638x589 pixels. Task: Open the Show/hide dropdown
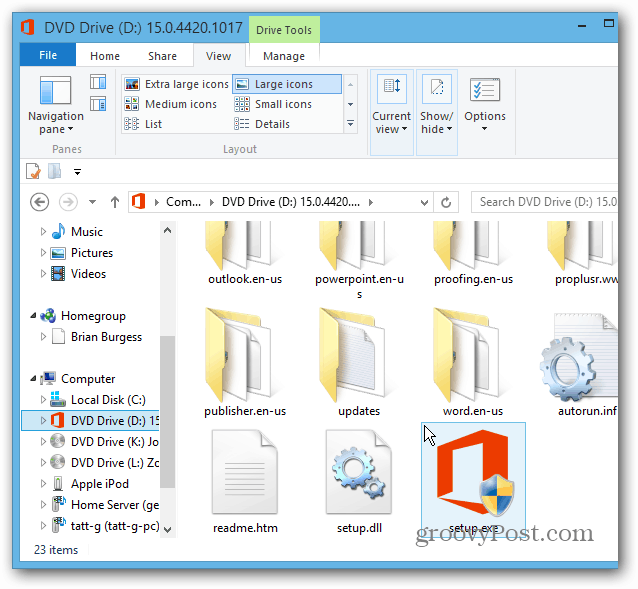pyautogui.click(x=437, y=112)
